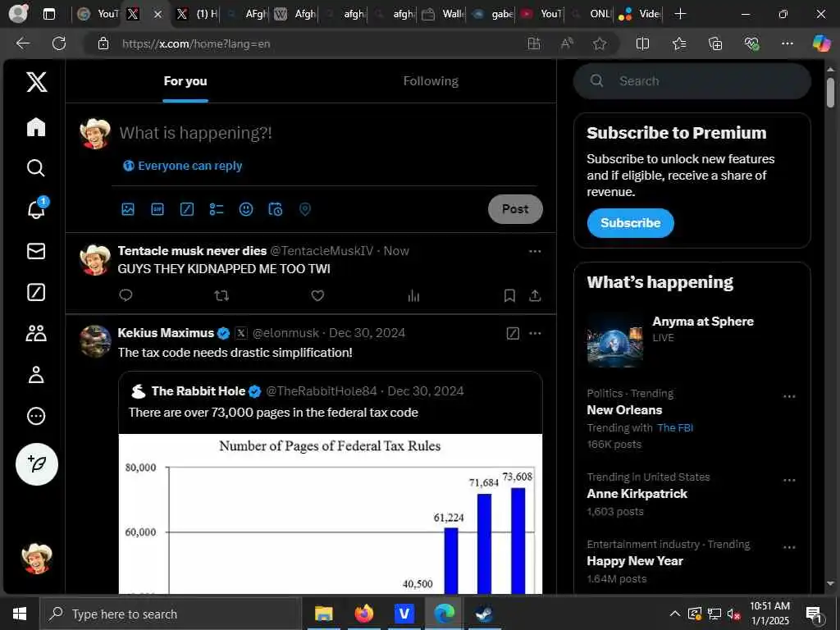Close the current X browser tab
Image resolution: width=840 pixels, height=630 pixels.
click(157, 15)
